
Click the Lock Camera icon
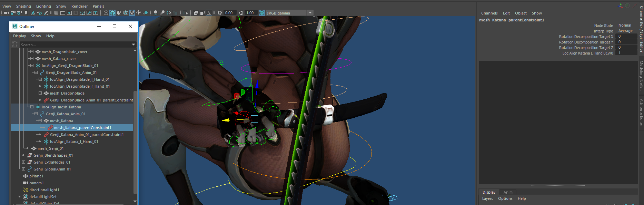click(x=13, y=13)
